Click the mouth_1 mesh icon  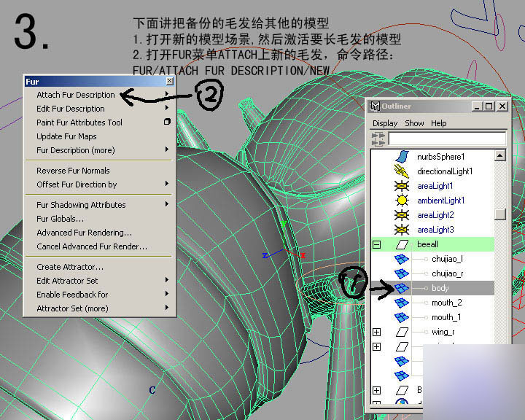(x=402, y=317)
